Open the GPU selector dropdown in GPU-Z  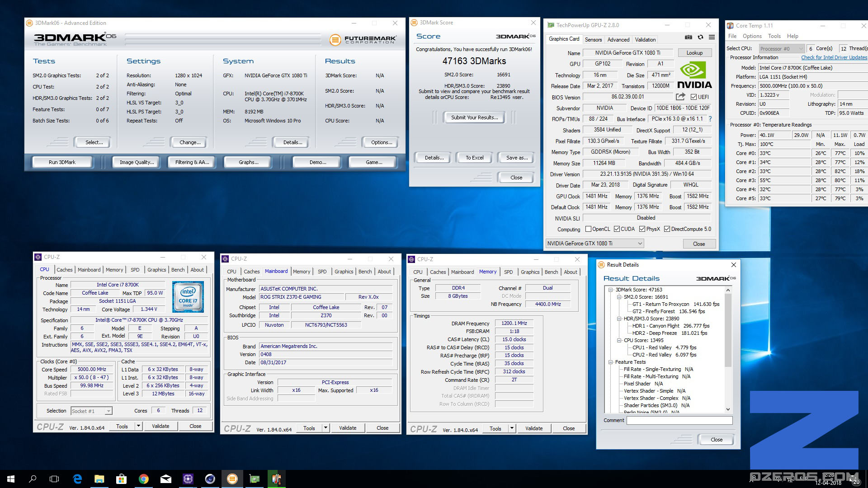coord(594,244)
